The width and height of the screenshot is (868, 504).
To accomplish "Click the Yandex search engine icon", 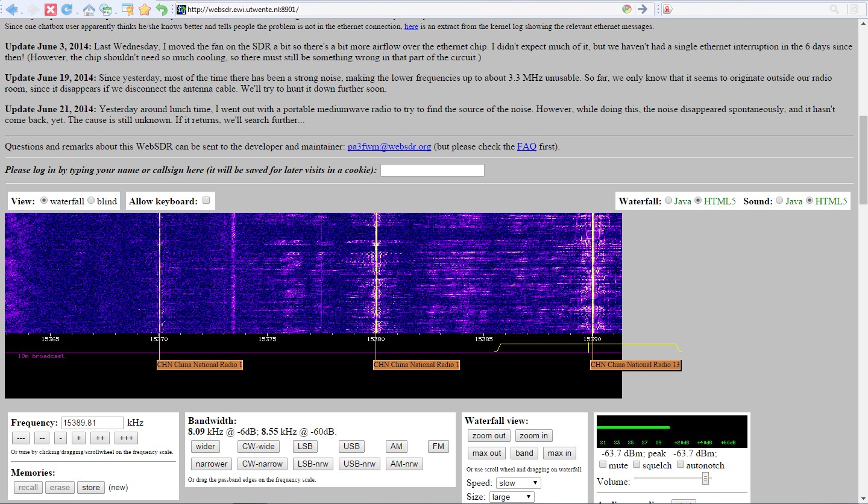I will pos(668,9).
